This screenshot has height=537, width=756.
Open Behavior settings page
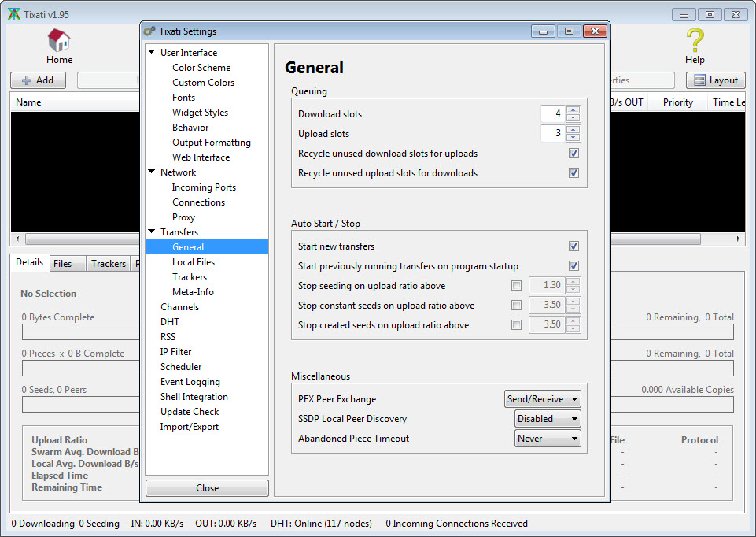(x=190, y=128)
